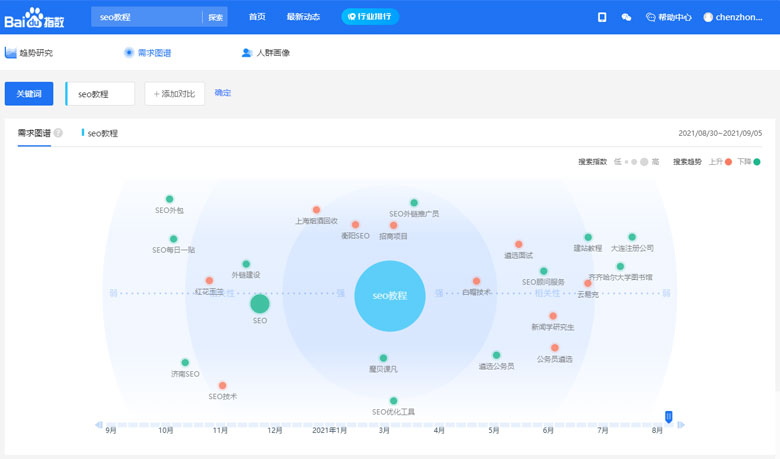780x459 pixels.
Task: Click the 确定 confirm link
Action: coord(222,93)
